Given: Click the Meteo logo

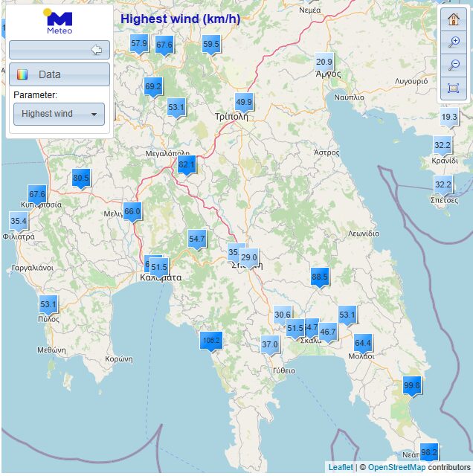Looking at the screenshot, I should click(x=59, y=22).
